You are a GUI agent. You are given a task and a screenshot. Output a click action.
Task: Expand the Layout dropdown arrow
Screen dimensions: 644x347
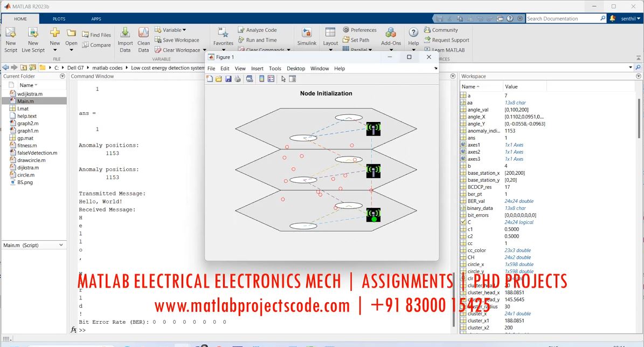point(331,50)
